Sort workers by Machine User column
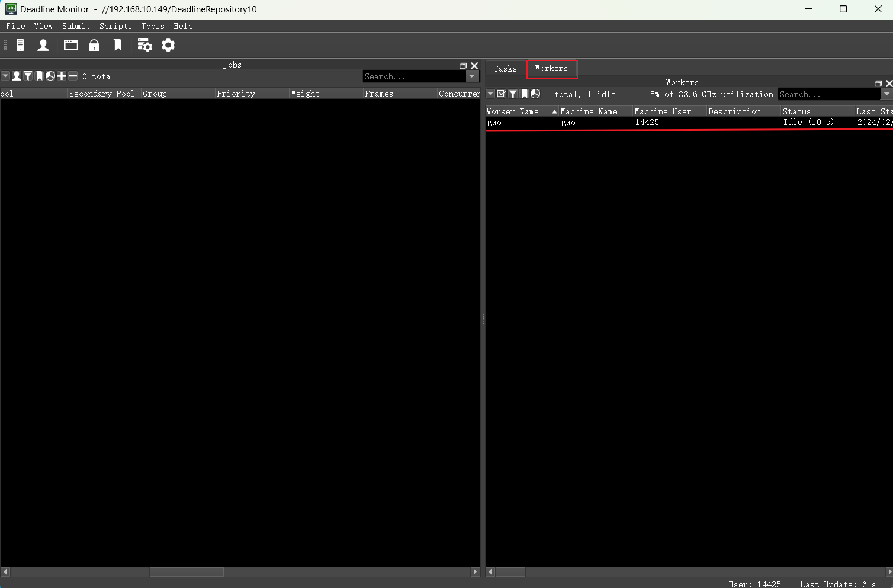Screen dimensions: 893x588 pos(670,111)
